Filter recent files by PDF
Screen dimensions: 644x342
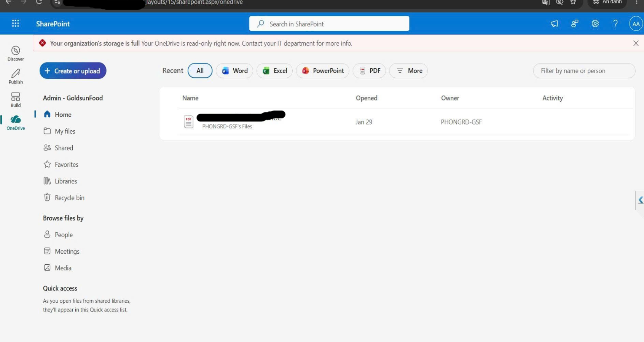click(x=369, y=71)
